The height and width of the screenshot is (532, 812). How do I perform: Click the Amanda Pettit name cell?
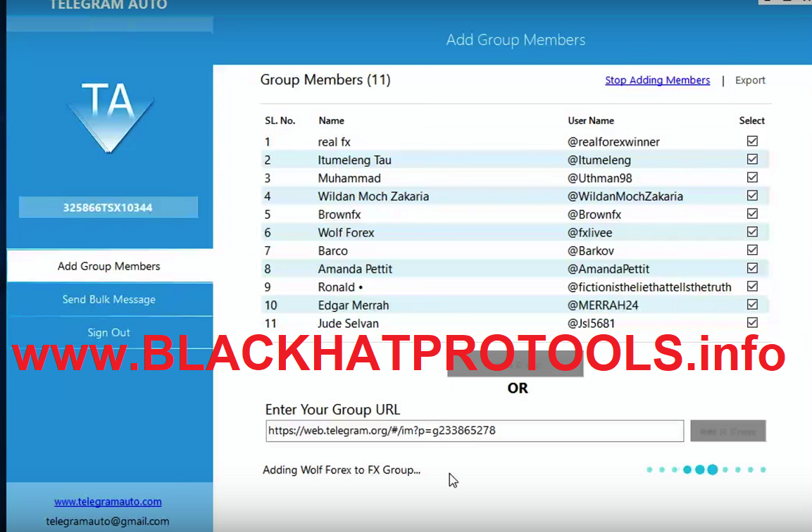coord(355,269)
